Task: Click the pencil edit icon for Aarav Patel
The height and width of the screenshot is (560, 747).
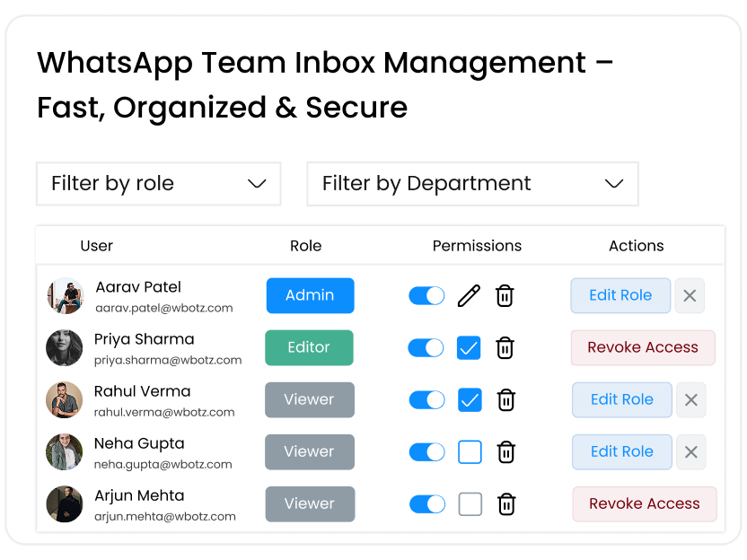Action: click(469, 296)
